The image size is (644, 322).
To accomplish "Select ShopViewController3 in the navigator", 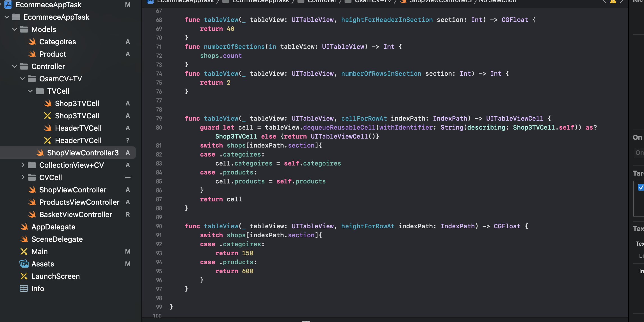I will click(x=83, y=153).
